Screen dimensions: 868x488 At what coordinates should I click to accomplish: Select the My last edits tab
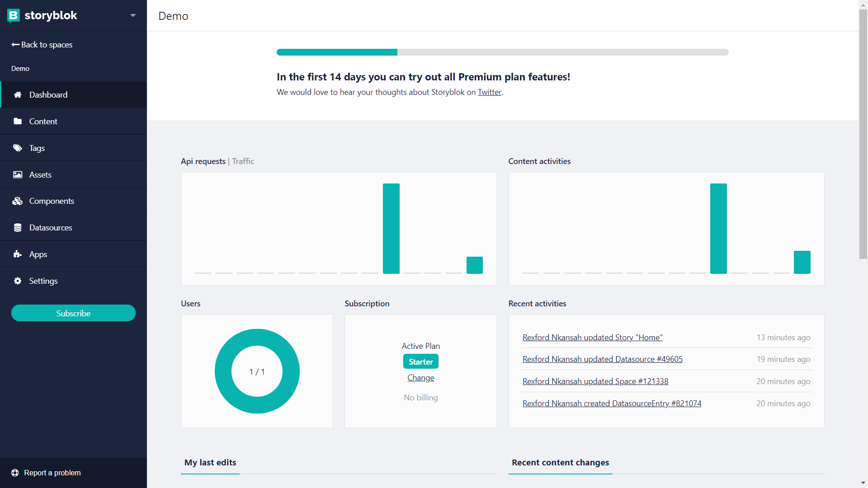click(x=210, y=463)
